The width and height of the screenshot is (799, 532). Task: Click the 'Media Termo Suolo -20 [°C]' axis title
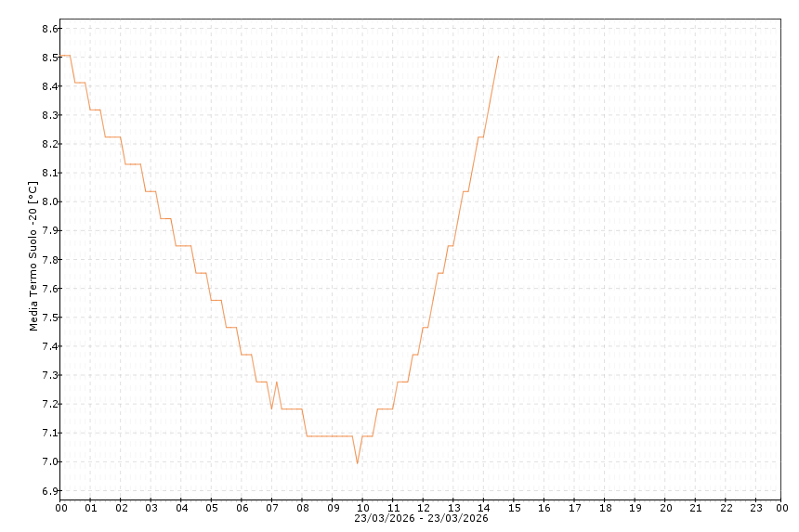pos(33,255)
